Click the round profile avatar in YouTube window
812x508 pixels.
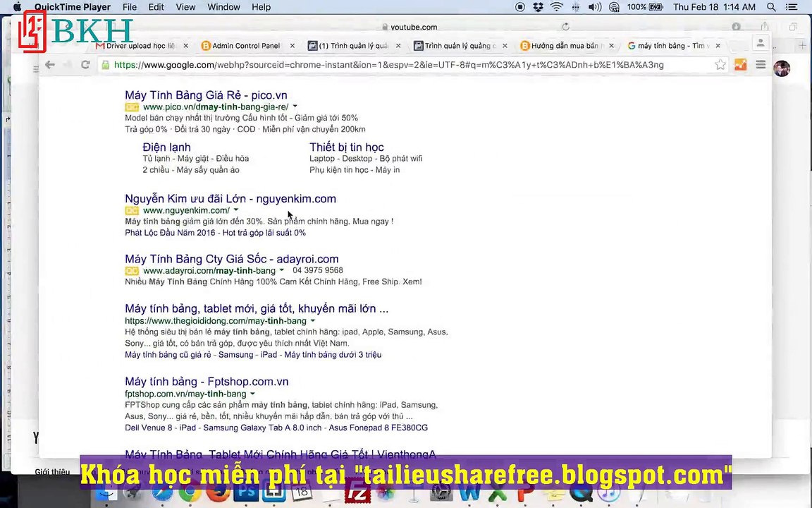tap(782, 68)
